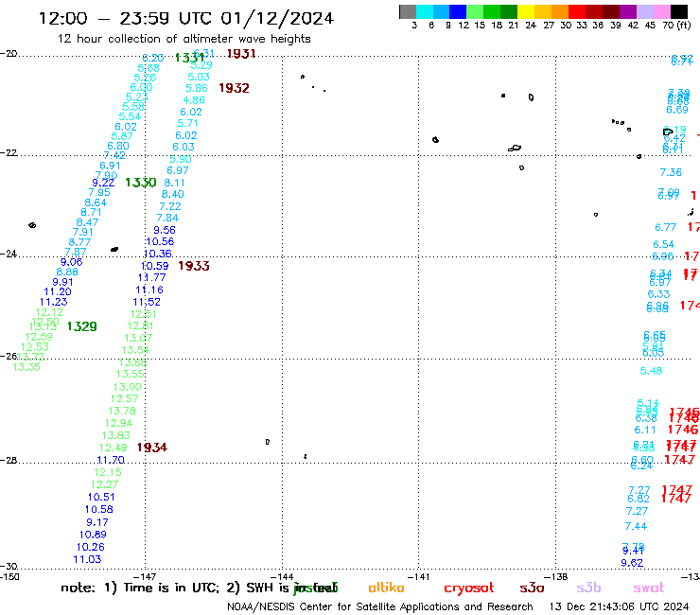Pick the purple 42 ft legend swatch
Image resolution: width=700 pixels, height=615 pixels.
coord(628,11)
